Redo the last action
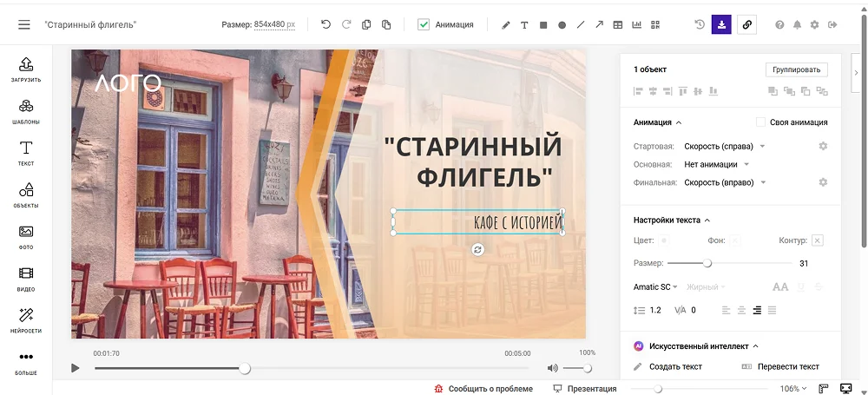Image resolution: width=868 pixels, height=395 pixels. [346, 24]
